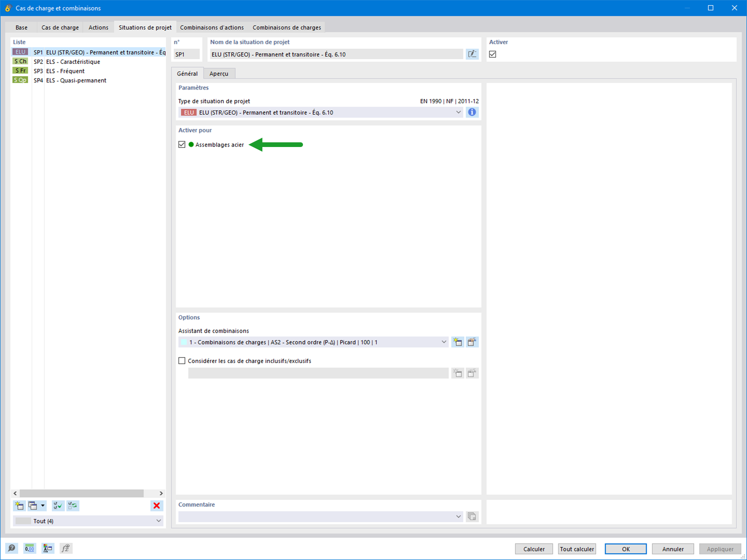Confirm with the OK button
Viewport: 747px width, 560px height.
coord(626,549)
